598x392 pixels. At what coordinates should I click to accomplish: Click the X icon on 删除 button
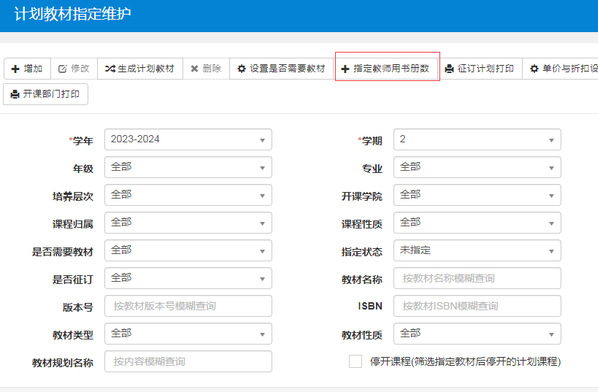195,69
